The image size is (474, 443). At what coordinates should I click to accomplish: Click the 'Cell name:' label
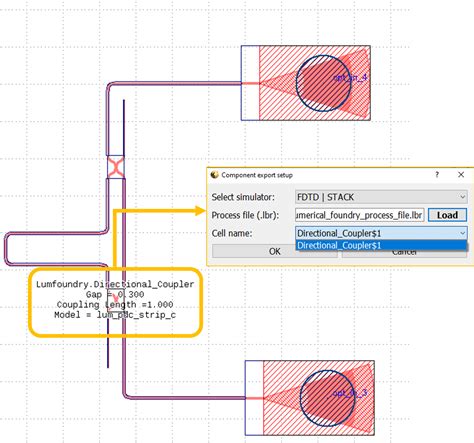pos(232,233)
